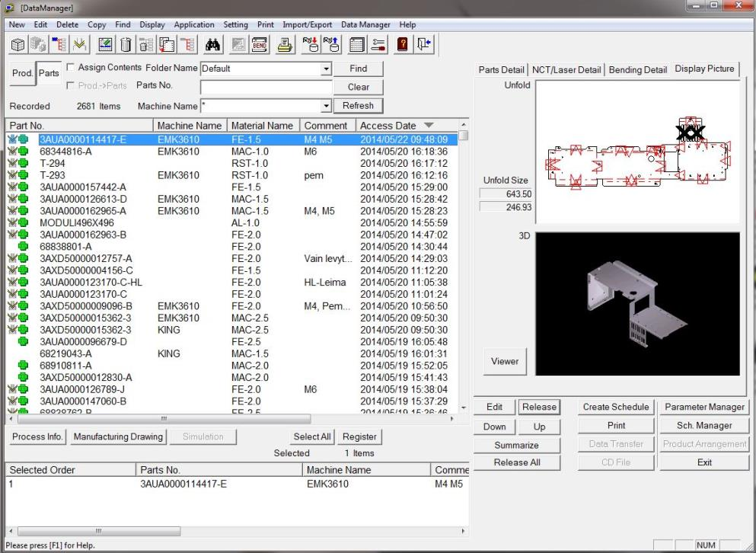This screenshot has height=553, width=756.
Task: Click the green part icon beside 68910811-A
Action: coord(23,366)
